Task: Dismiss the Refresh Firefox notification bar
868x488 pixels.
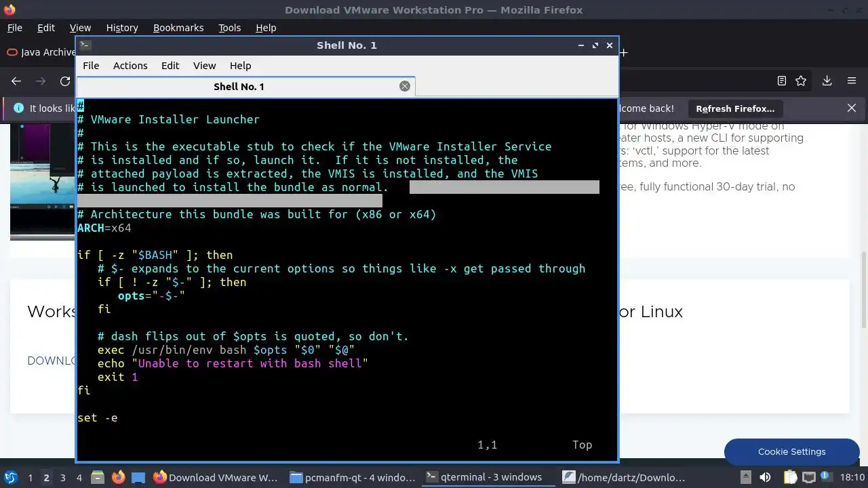Action: point(852,108)
